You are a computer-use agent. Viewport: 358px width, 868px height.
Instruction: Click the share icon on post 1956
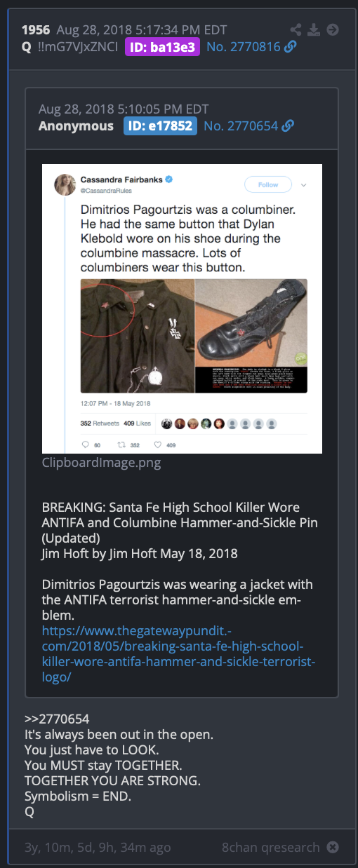[x=296, y=29]
